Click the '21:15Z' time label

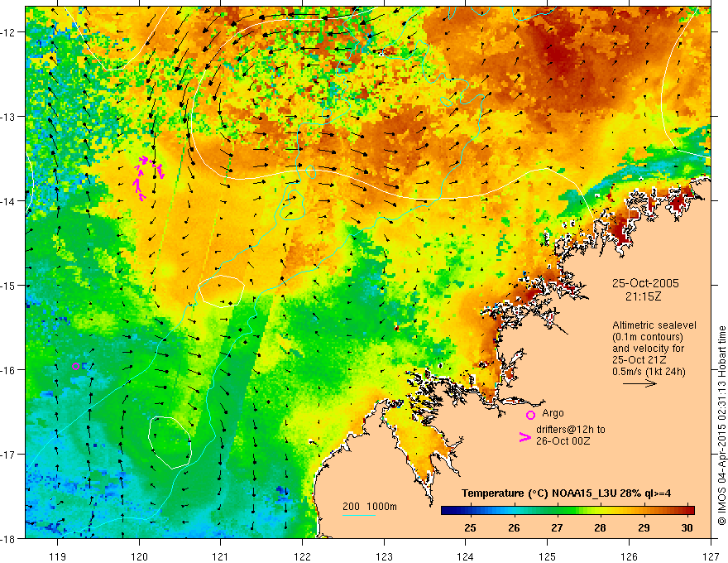click(643, 296)
